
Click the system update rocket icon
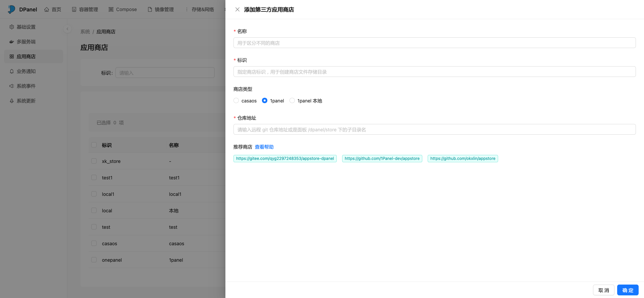coord(12,101)
